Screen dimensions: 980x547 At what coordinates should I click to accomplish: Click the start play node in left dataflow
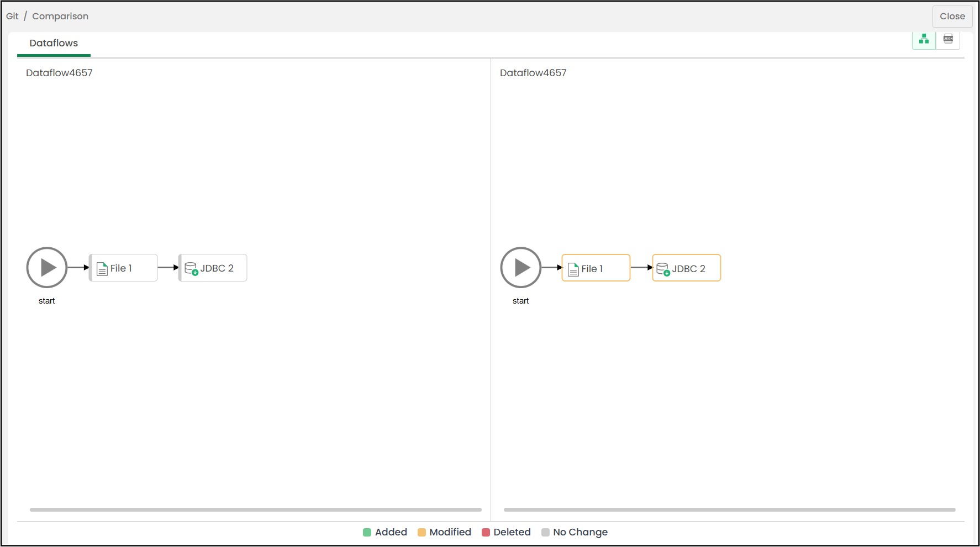click(x=47, y=268)
